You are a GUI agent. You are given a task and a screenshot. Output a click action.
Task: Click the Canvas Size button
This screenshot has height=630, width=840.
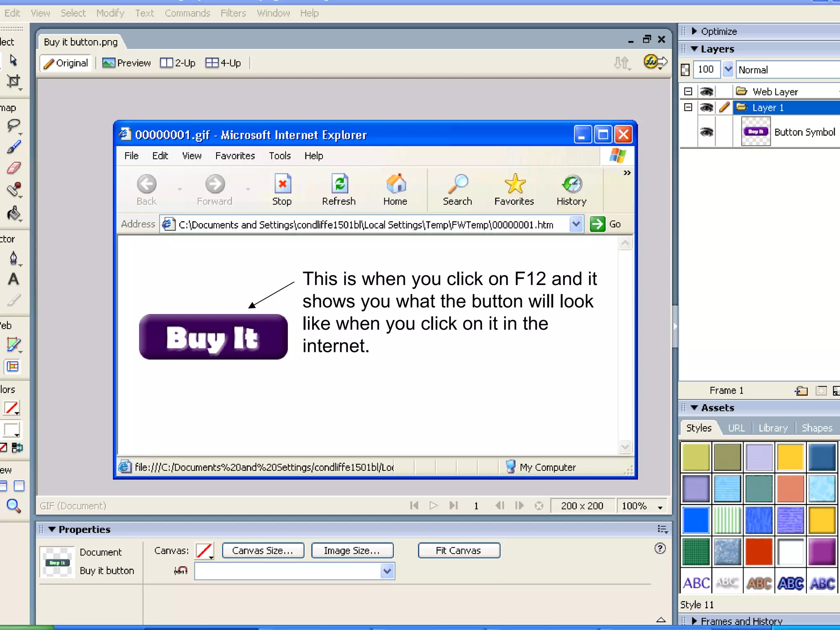pos(263,550)
